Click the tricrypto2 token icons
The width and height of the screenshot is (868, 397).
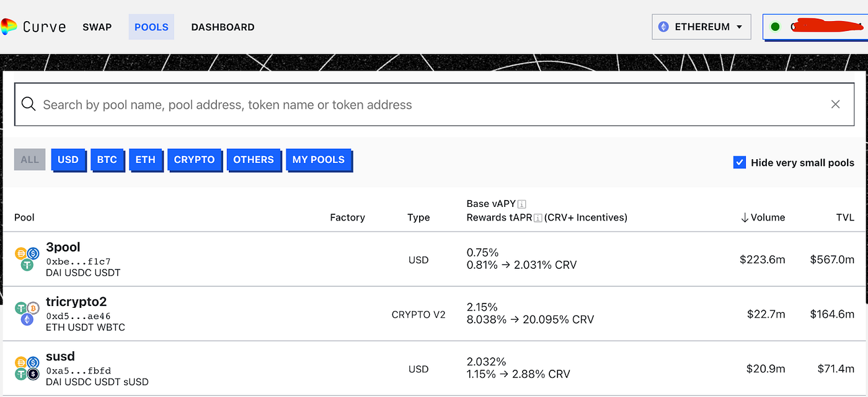coord(27,313)
